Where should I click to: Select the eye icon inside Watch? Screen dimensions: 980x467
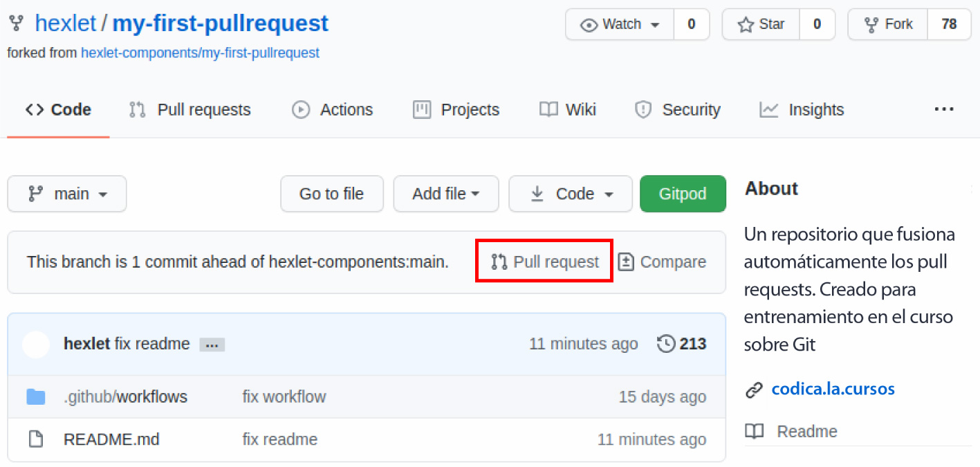pyautogui.click(x=589, y=24)
